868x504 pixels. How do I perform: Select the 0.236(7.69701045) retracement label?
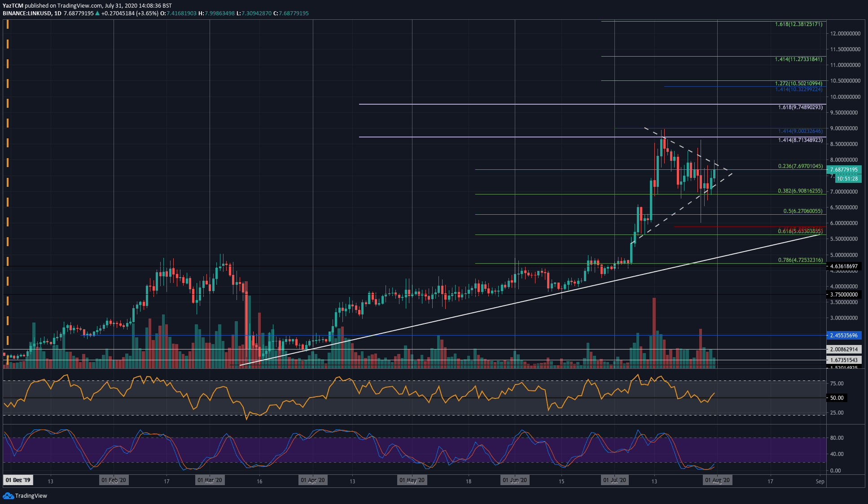[800, 166]
